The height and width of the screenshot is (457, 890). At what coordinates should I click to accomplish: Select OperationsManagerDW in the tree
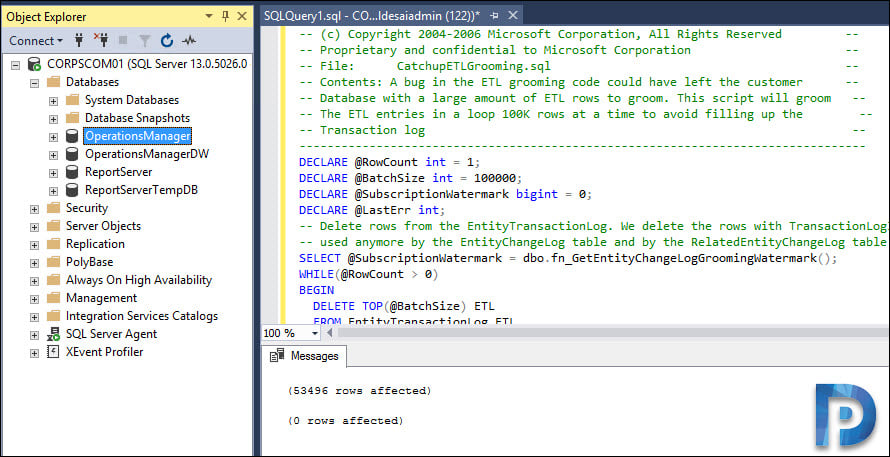[147, 154]
